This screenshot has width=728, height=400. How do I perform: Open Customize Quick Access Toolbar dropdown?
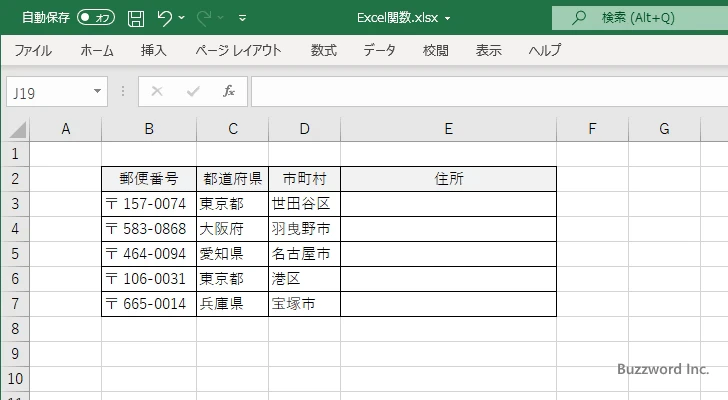242,18
